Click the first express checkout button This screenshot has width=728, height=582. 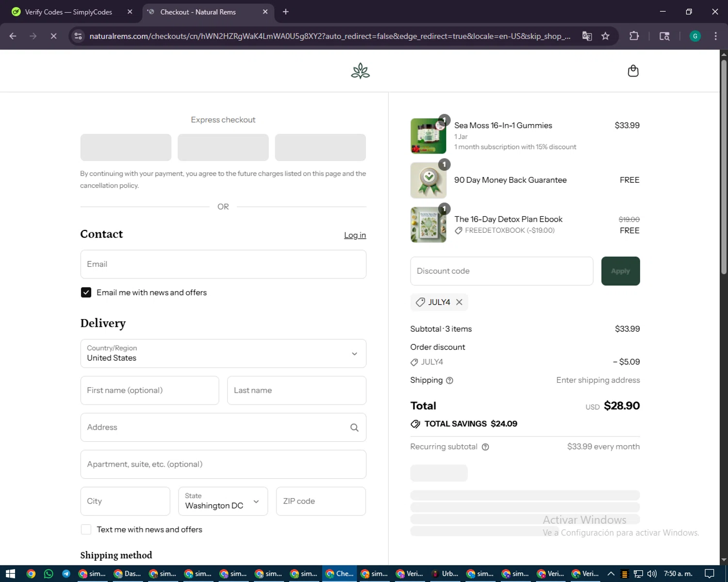pyautogui.click(x=126, y=147)
